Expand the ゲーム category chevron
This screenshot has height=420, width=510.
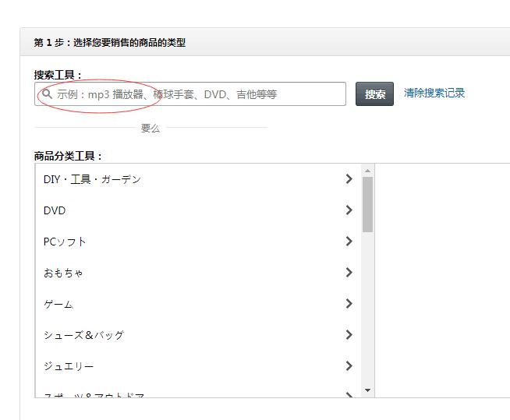349,304
